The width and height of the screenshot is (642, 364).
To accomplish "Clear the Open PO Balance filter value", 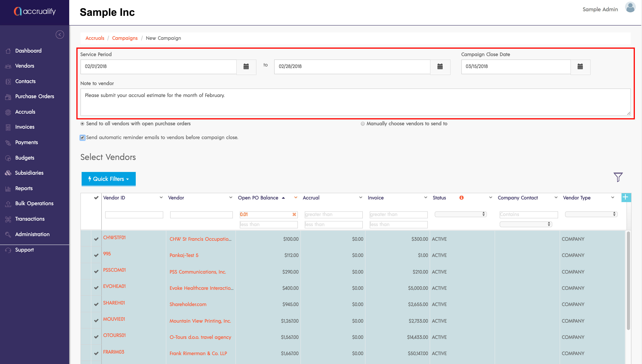I will [294, 214].
